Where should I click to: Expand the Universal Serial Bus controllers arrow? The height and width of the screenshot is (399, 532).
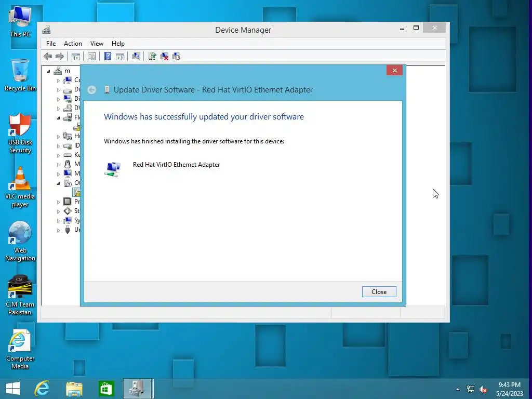(58, 230)
